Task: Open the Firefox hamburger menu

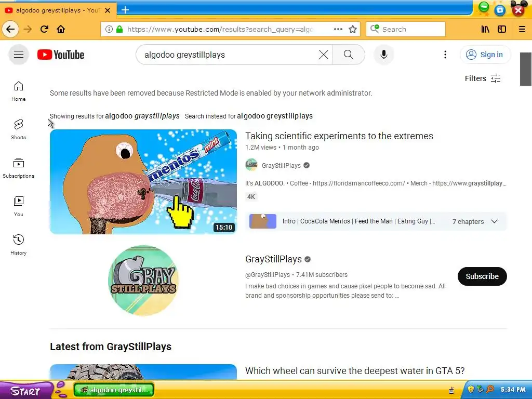Action: point(522,29)
